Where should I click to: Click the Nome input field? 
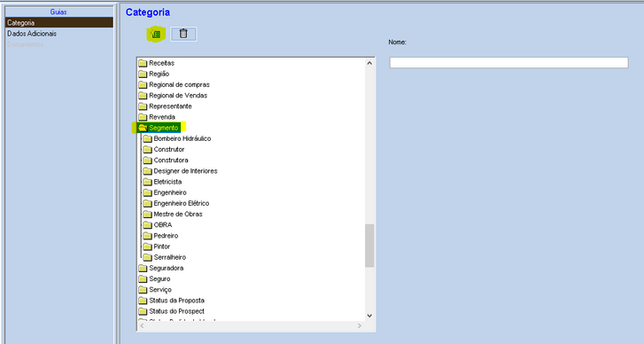tap(508, 62)
